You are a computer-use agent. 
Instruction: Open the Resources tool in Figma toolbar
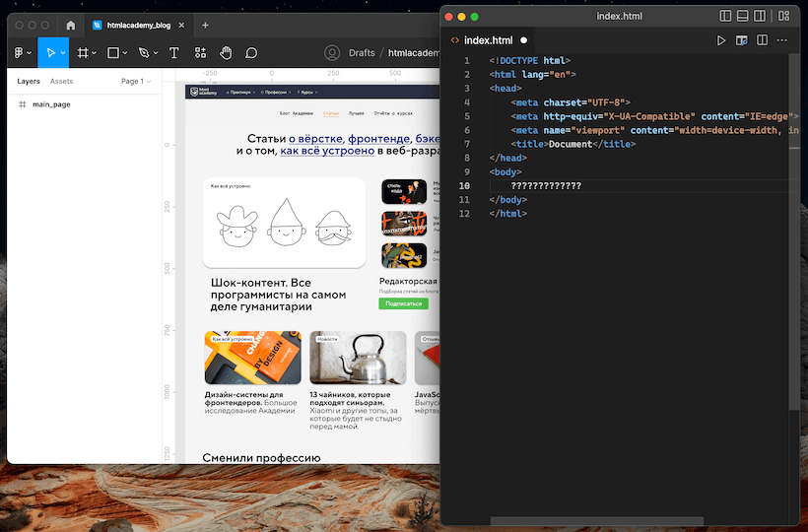point(200,52)
